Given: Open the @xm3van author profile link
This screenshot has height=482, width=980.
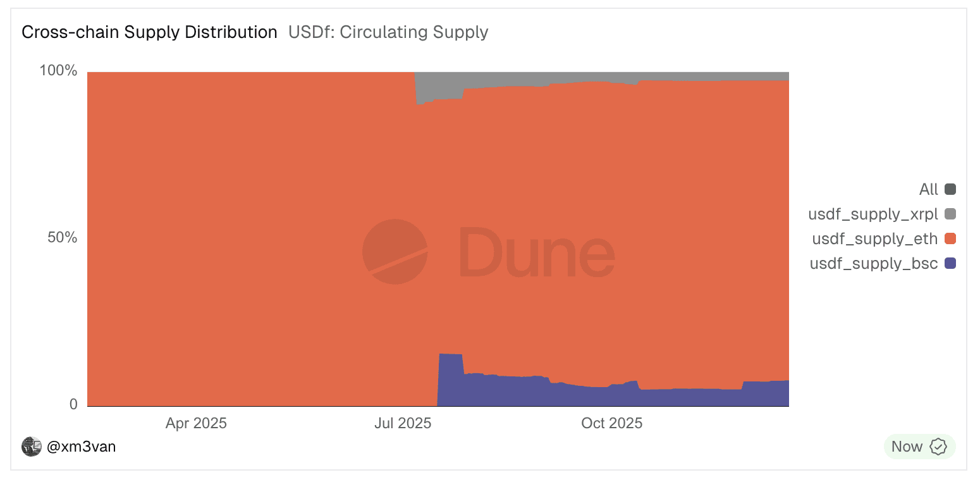Looking at the screenshot, I should pyautogui.click(x=81, y=447).
